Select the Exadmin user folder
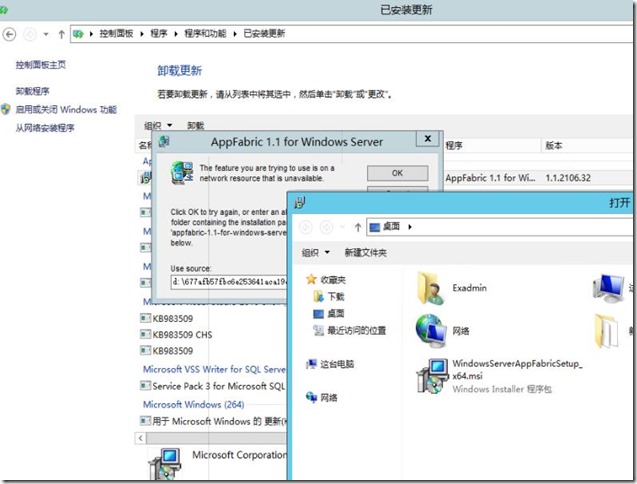 [x=451, y=288]
